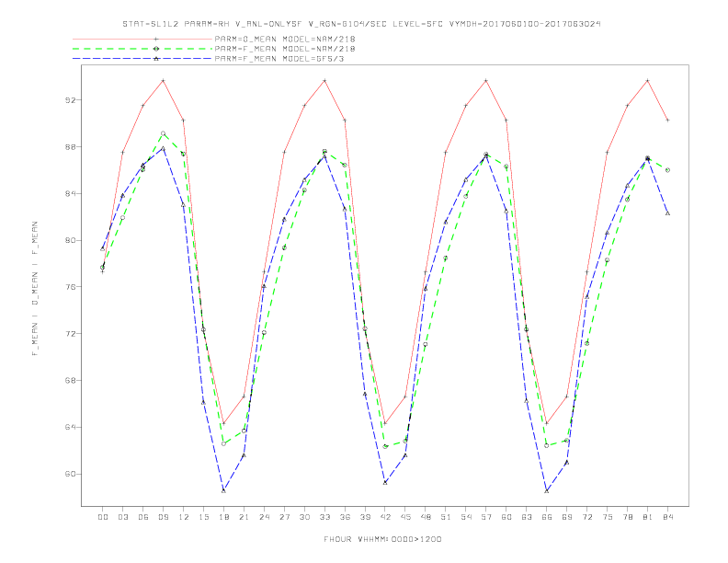Click the red plus marker at hour 84

(x=667, y=120)
